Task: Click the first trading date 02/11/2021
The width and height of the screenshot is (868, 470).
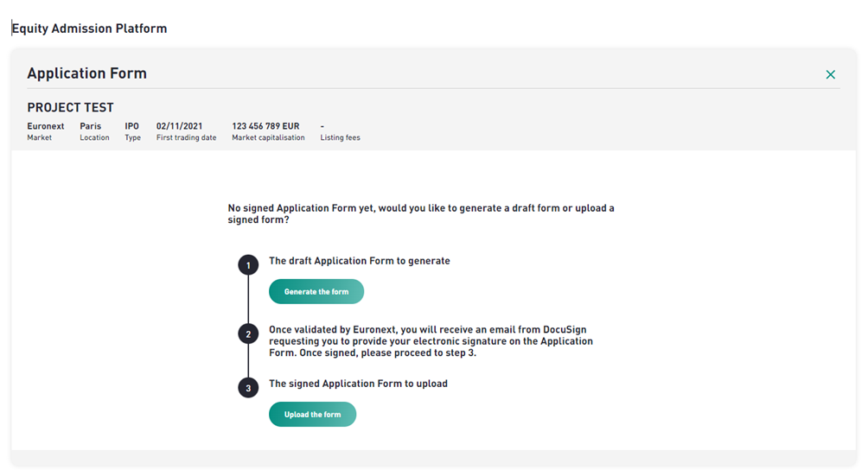Action: pyautogui.click(x=179, y=126)
